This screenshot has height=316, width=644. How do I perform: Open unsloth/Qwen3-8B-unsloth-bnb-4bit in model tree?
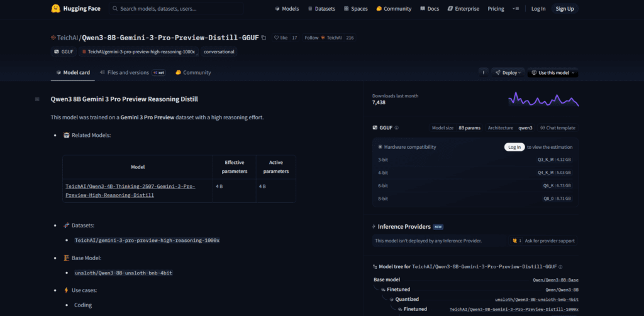point(537,300)
